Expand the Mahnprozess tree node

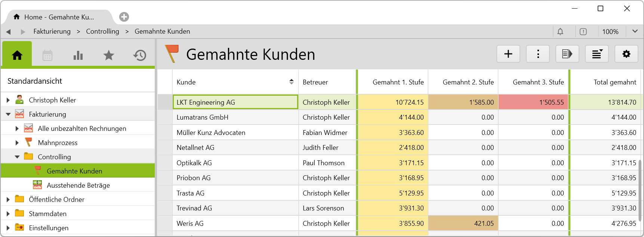pyautogui.click(x=17, y=143)
